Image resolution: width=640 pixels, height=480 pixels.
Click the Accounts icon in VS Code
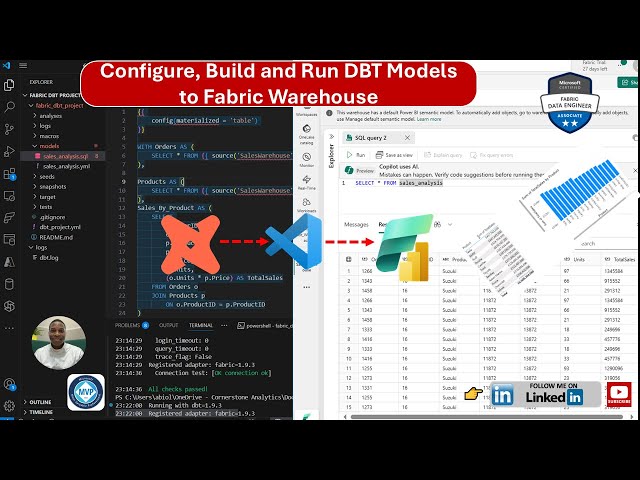coord(9,384)
